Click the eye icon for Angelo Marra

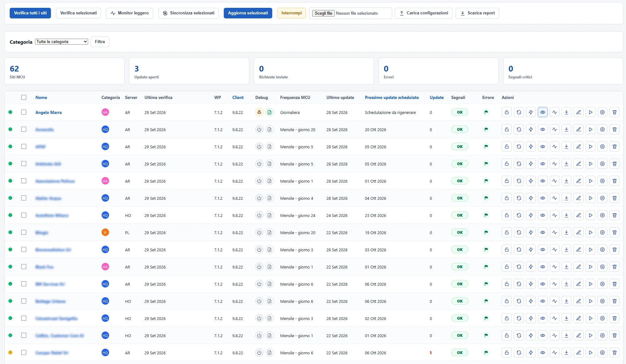[x=543, y=112]
